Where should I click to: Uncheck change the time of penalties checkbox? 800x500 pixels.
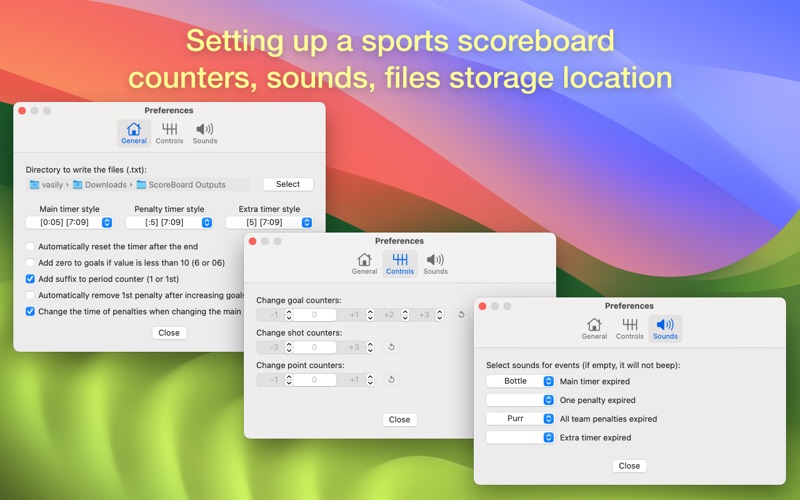click(30, 311)
